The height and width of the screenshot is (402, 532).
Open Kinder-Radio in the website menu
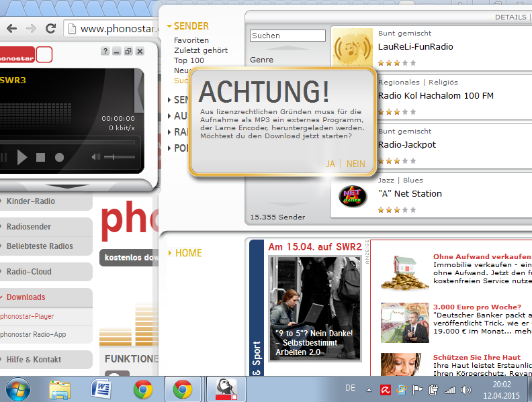(31, 201)
